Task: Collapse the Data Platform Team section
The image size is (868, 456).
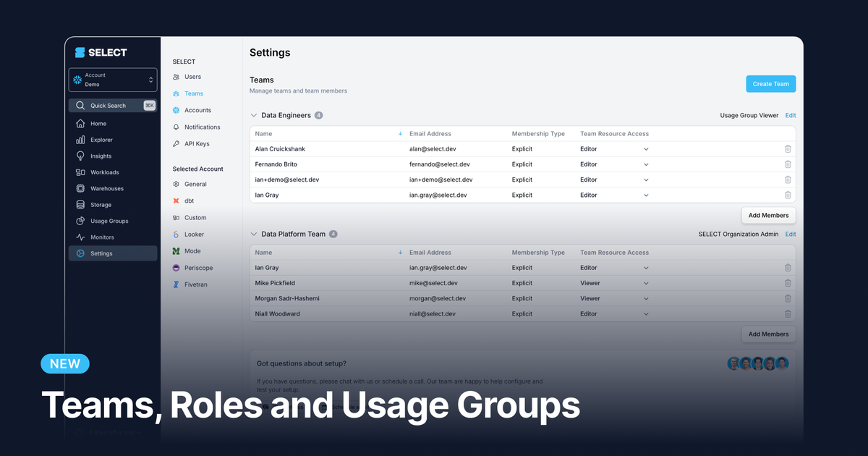Action: (253, 234)
